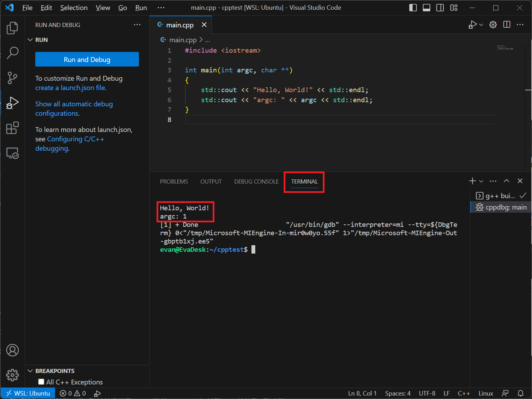This screenshot has width=532, height=399.
Task: Split the editor to the right
Action: [x=507, y=25]
